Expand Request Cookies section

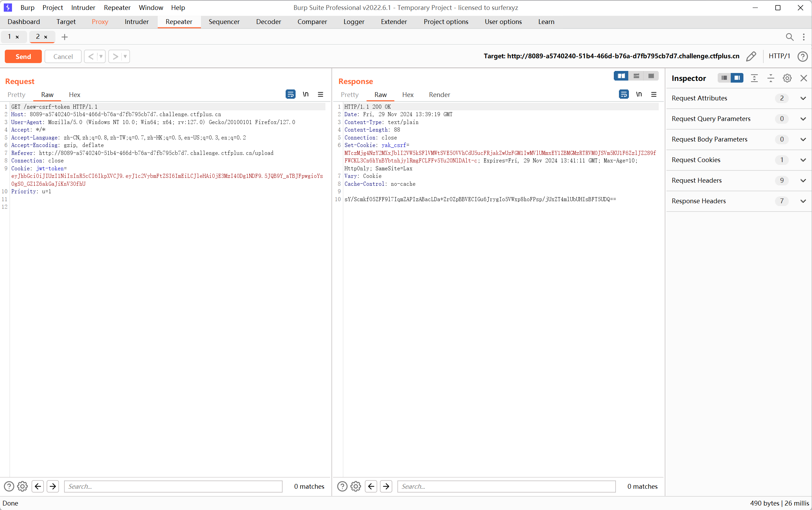803,160
